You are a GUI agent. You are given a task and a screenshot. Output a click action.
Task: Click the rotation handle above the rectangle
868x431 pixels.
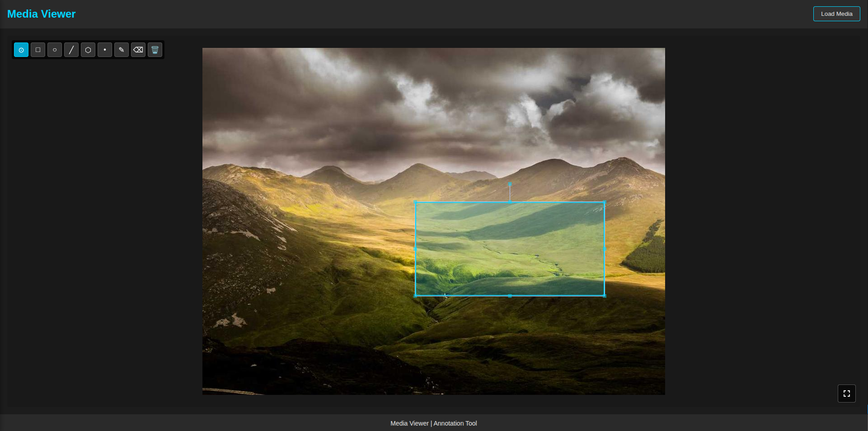pos(510,184)
